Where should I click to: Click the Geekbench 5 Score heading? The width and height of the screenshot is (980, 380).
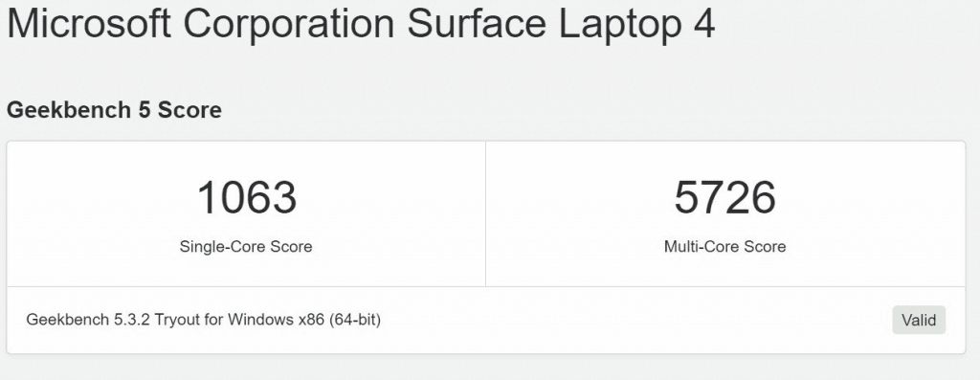[x=115, y=110]
